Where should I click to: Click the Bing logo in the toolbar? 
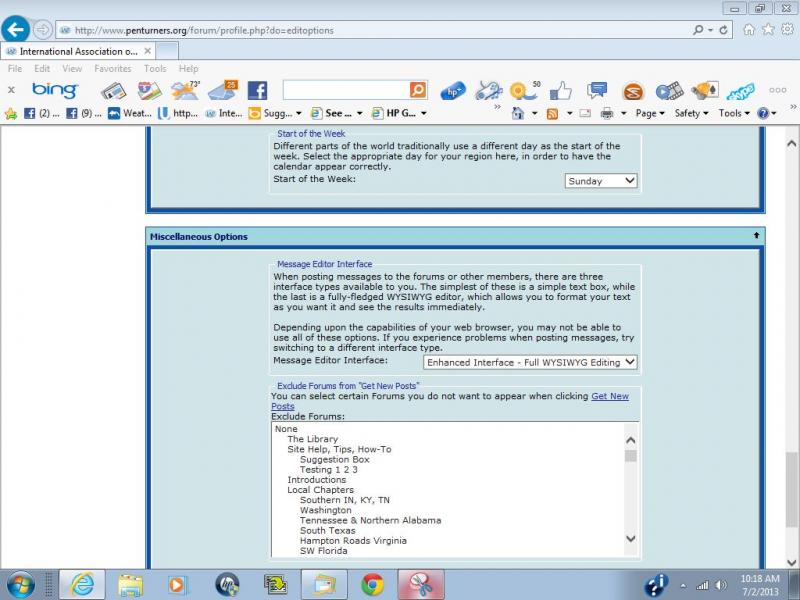tap(55, 91)
